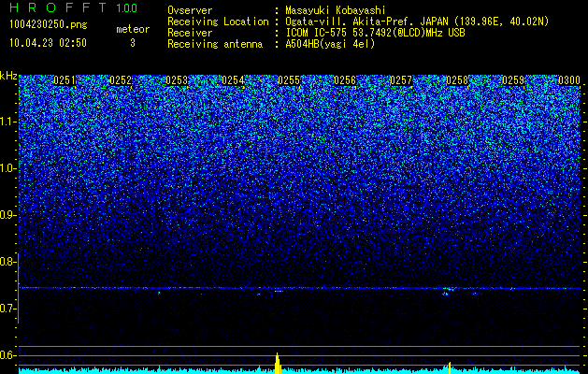The image size is (588, 374).
Task: Click the HROFFT 1.0.0 title text
Action: (x=74, y=7)
